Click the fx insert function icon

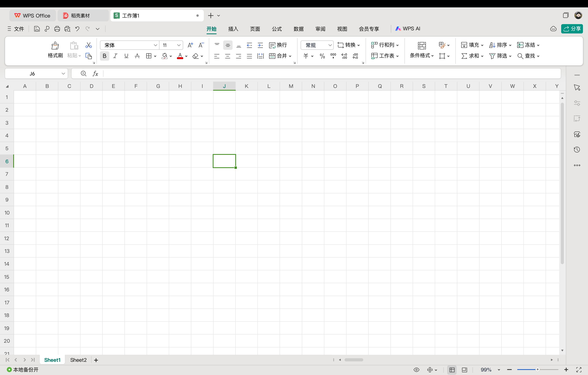point(95,74)
